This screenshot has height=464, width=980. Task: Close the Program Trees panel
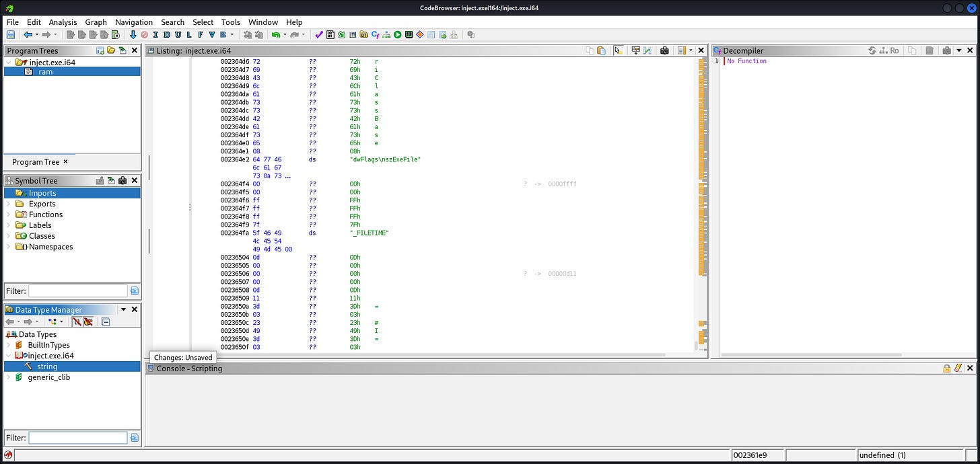pyautogui.click(x=134, y=50)
